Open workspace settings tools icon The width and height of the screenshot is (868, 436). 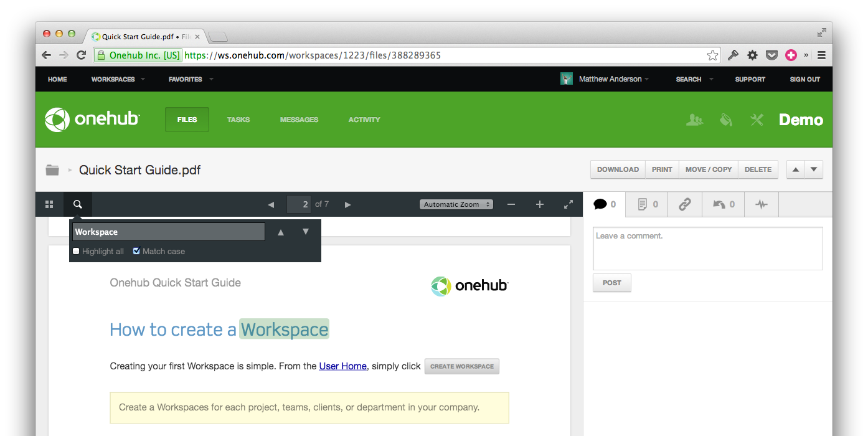click(757, 120)
